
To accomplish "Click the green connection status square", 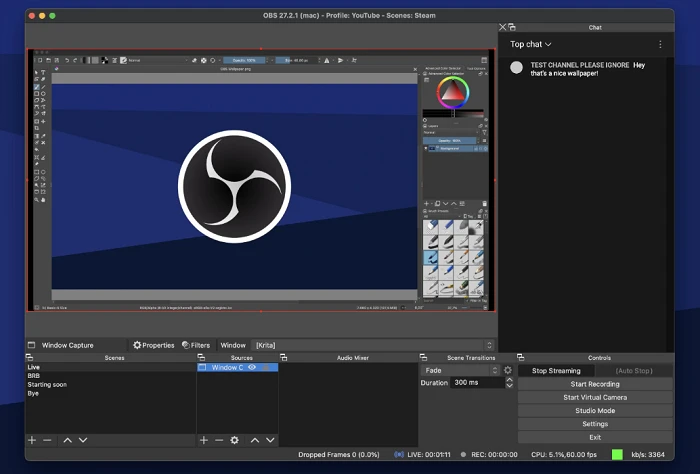I will point(617,454).
